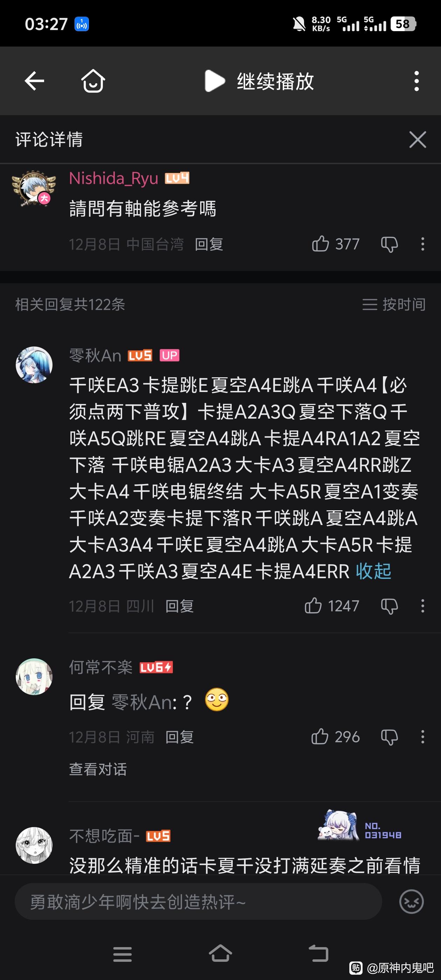Screen dimensions: 441x980
Task: Tap the back arrow icon
Action: click(x=34, y=81)
